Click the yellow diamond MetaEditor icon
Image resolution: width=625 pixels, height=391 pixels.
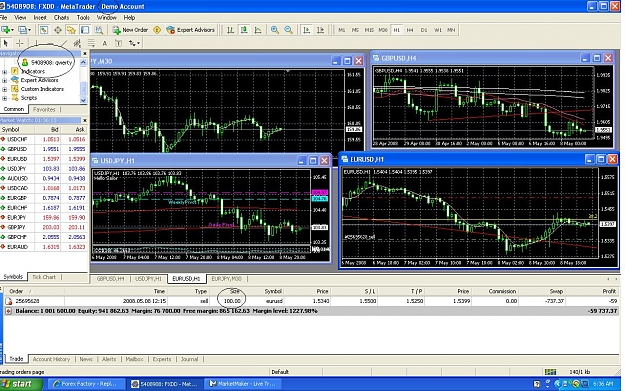click(157, 30)
